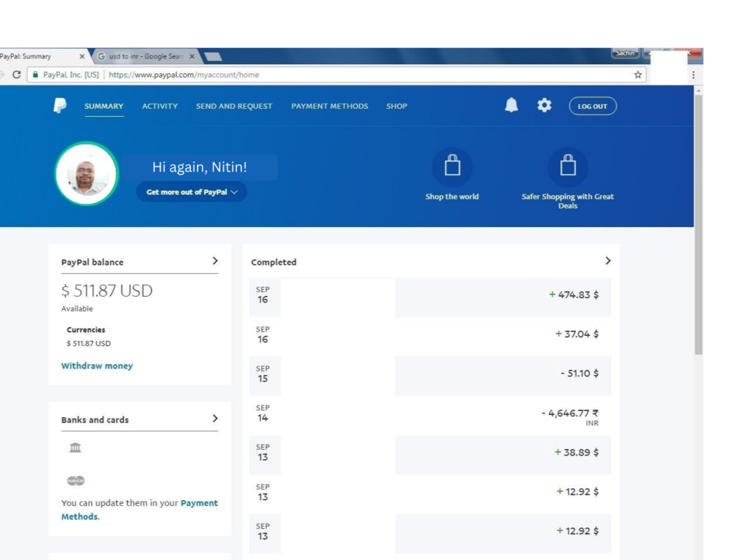Click the secure padlock icon in address bar
Screen dimensions: 729x560
36,74
